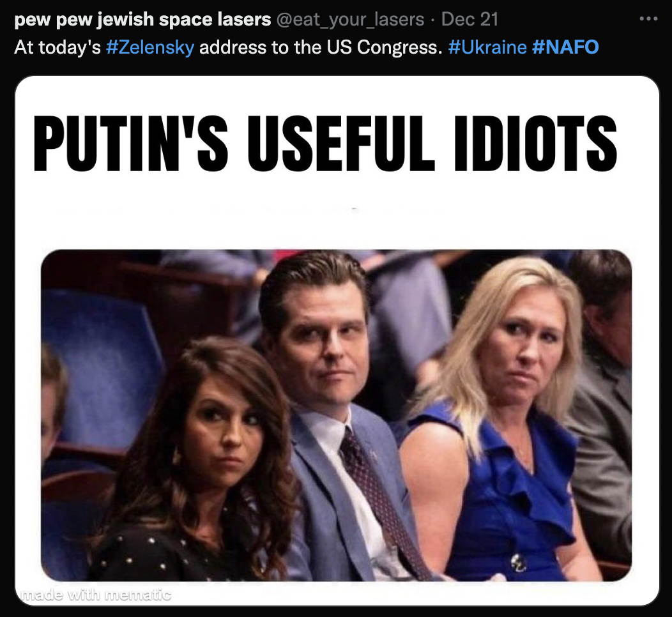672x617 pixels.
Task: Open the embedded photo in the meme
Action: pos(336,415)
